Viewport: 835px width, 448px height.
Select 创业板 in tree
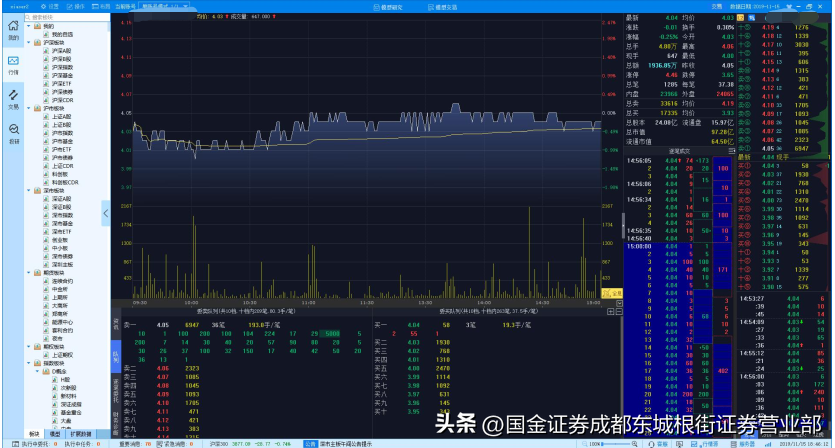60,240
